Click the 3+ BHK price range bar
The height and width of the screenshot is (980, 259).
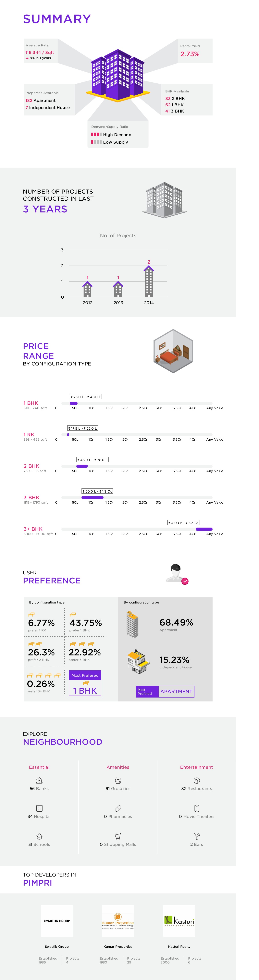[x=204, y=529]
